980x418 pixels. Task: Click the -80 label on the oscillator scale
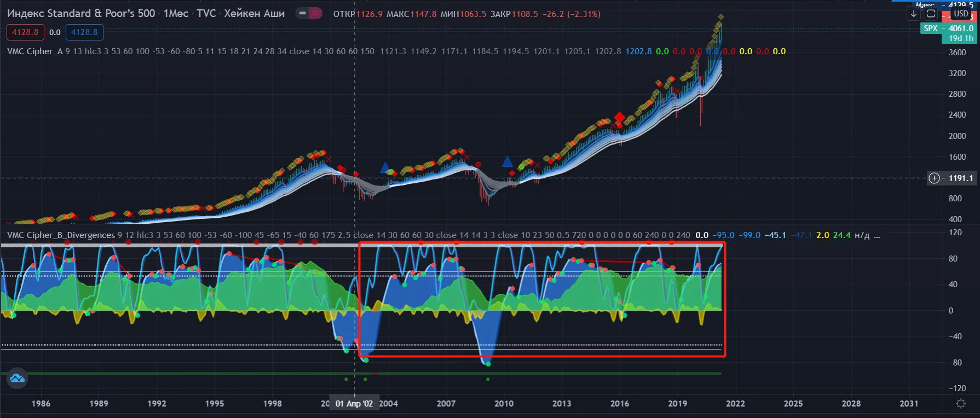point(955,363)
